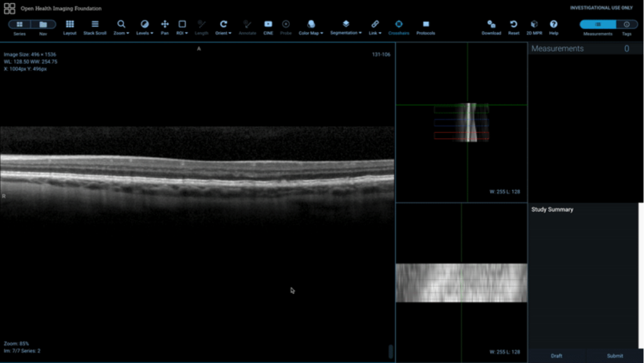
Task: Open the Segmentation dropdown menu
Action: (x=346, y=26)
